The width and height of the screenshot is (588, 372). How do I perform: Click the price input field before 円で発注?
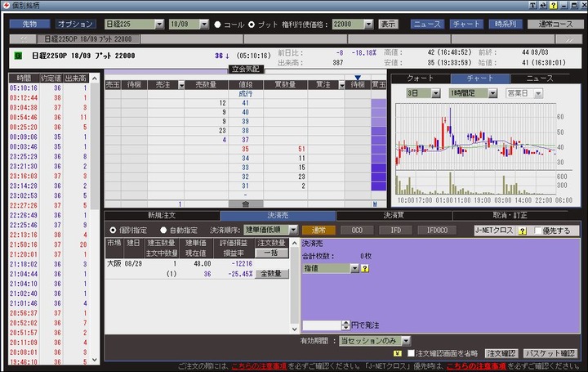322,325
